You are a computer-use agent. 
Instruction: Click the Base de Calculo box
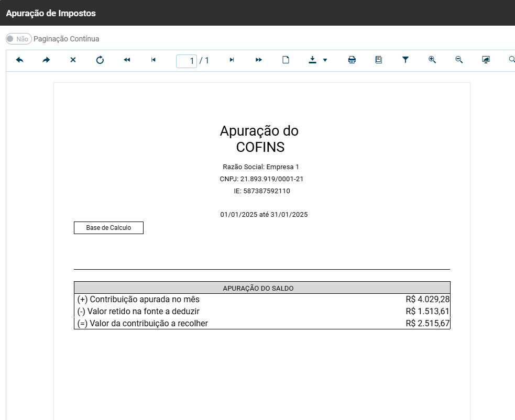point(108,228)
